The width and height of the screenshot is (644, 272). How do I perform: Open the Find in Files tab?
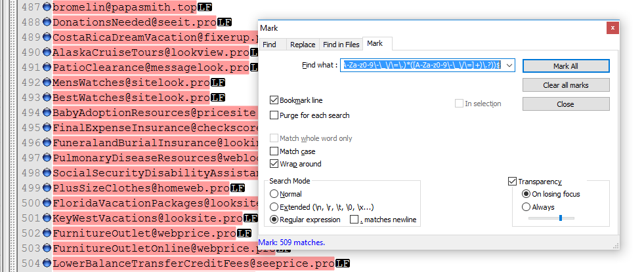(x=341, y=45)
